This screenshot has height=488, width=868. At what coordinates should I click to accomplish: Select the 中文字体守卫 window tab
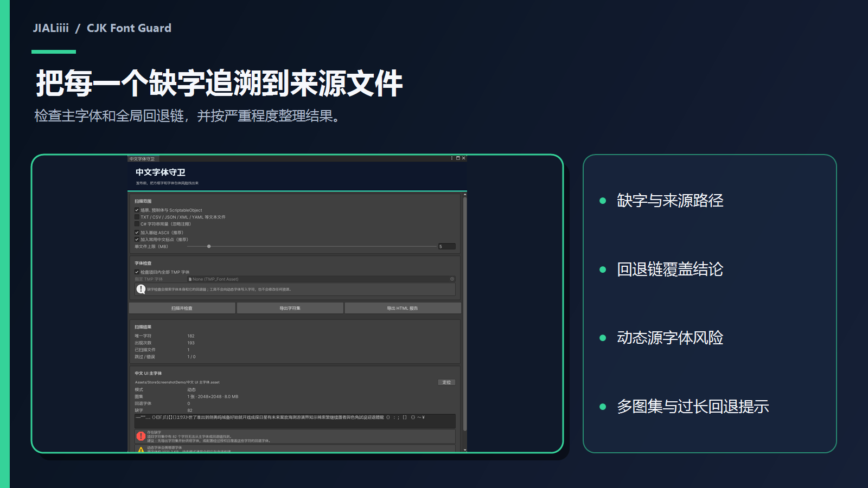click(x=142, y=159)
